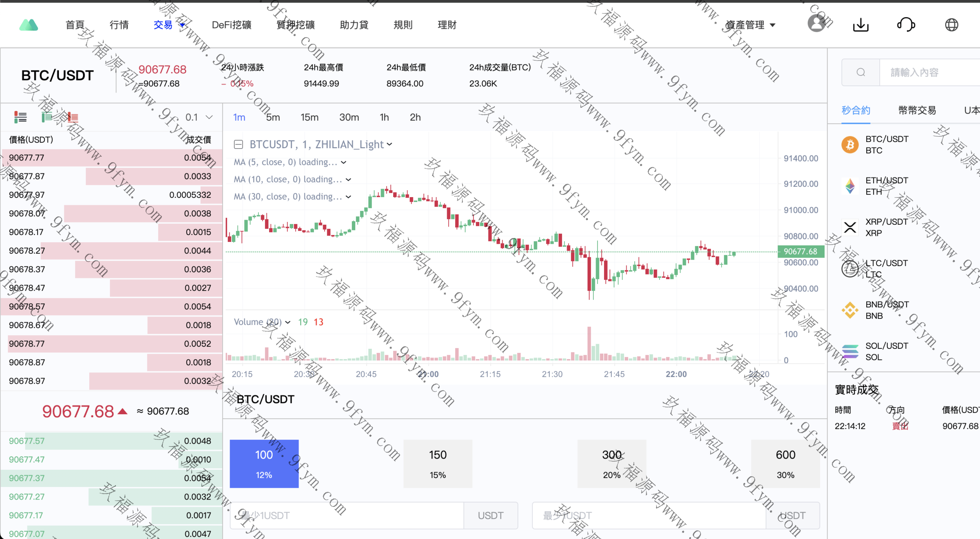The width and height of the screenshot is (980, 539).
Task: Select 300 20% contract option
Action: coord(611,464)
